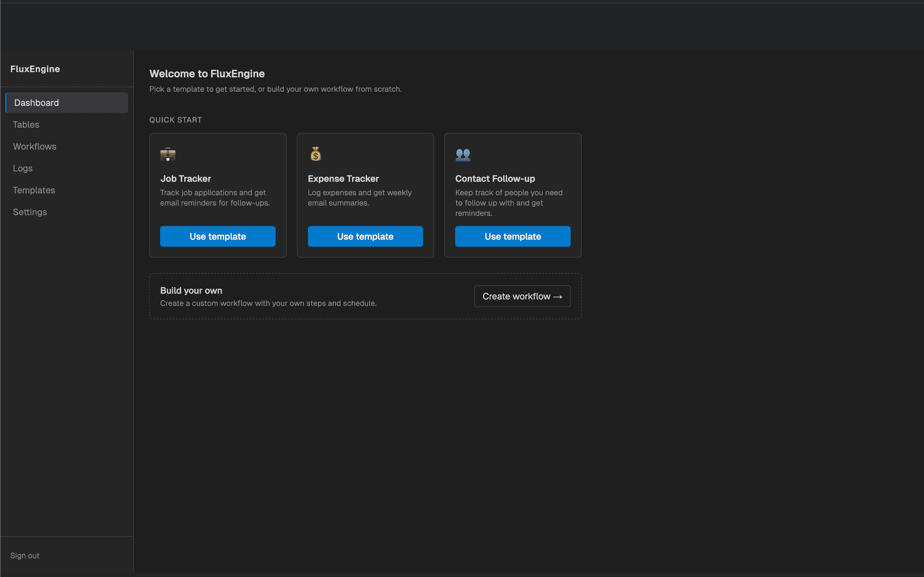The image size is (924, 577).
Task: Sign out of FluxEngine
Action: 25,555
